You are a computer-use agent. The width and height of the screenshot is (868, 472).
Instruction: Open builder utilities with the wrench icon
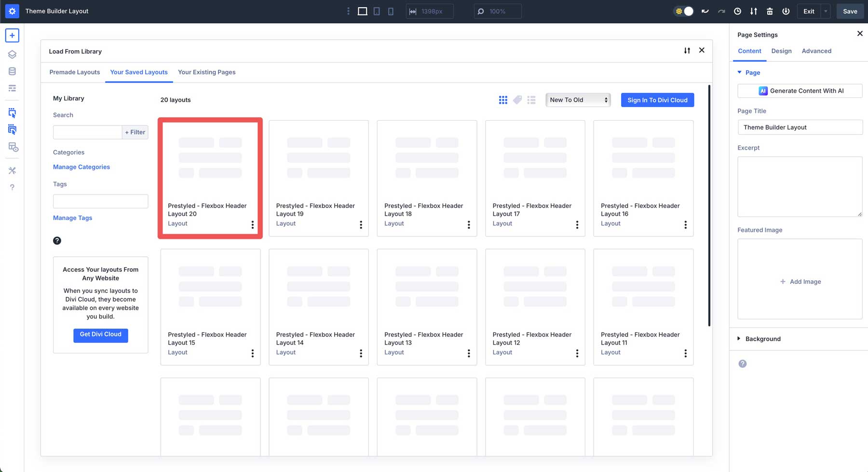(x=12, y=170)
